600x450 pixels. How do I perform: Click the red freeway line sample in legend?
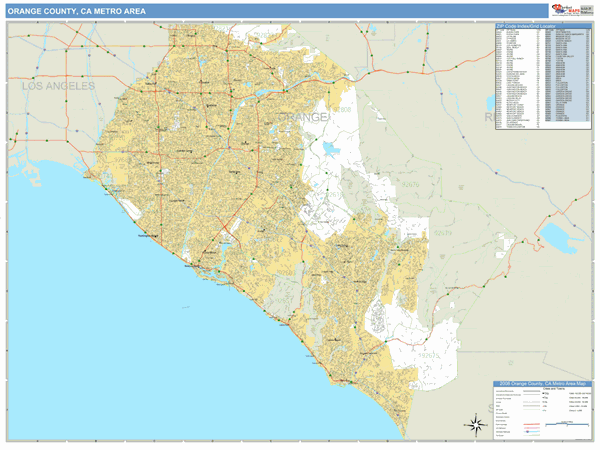(531, 424)
